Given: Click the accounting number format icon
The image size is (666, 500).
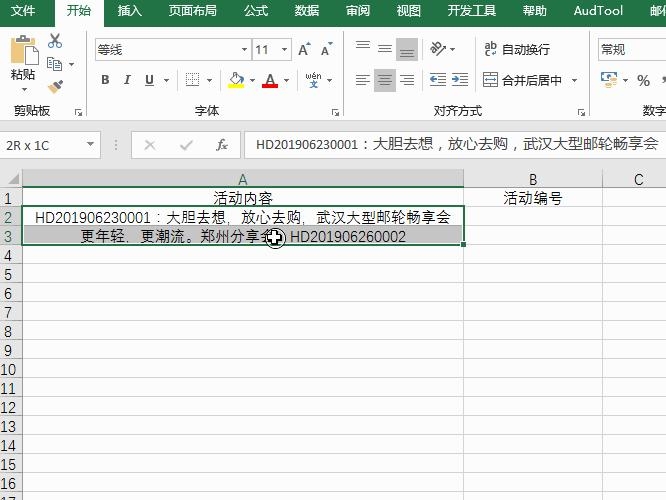Looking at the screenshot, I should (609, 80).
